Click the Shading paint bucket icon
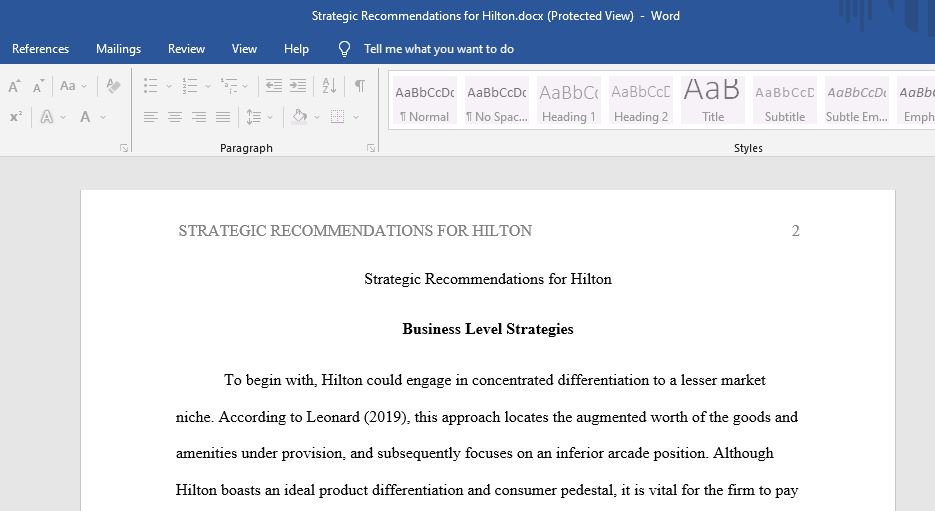 point(299,117)
